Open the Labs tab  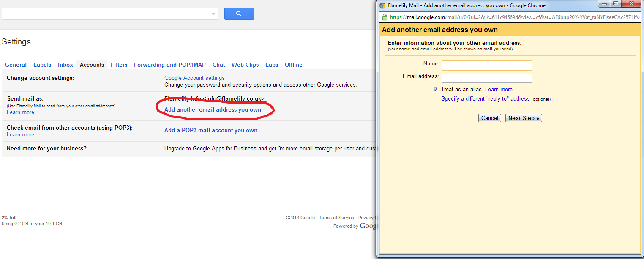point(272,65)
